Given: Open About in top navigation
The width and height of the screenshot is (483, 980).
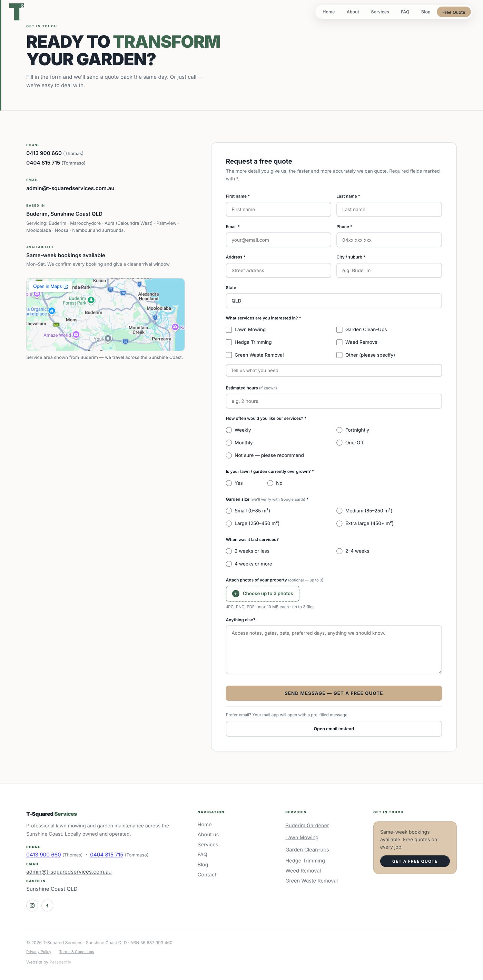Looking at the screenshot, I should point(353,12).
